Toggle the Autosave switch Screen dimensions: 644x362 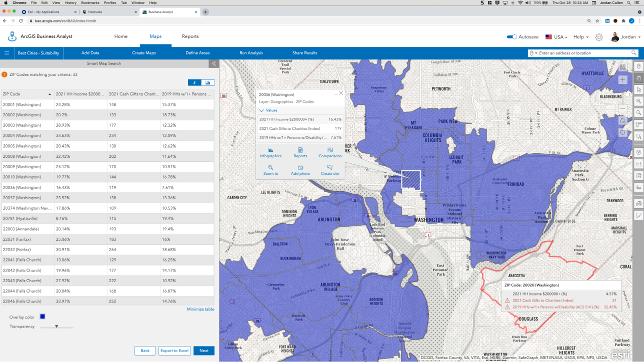coord(511,37)
